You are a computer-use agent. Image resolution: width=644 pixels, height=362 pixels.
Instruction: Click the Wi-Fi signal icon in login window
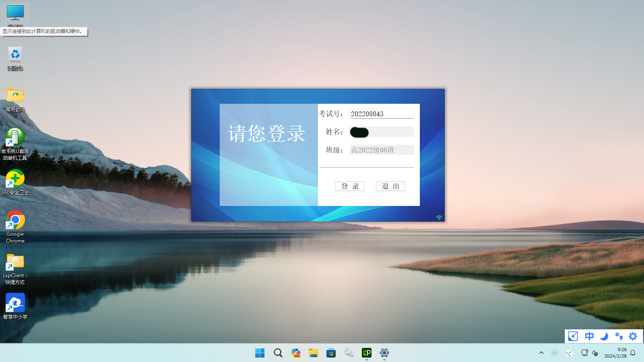(439, 218)
